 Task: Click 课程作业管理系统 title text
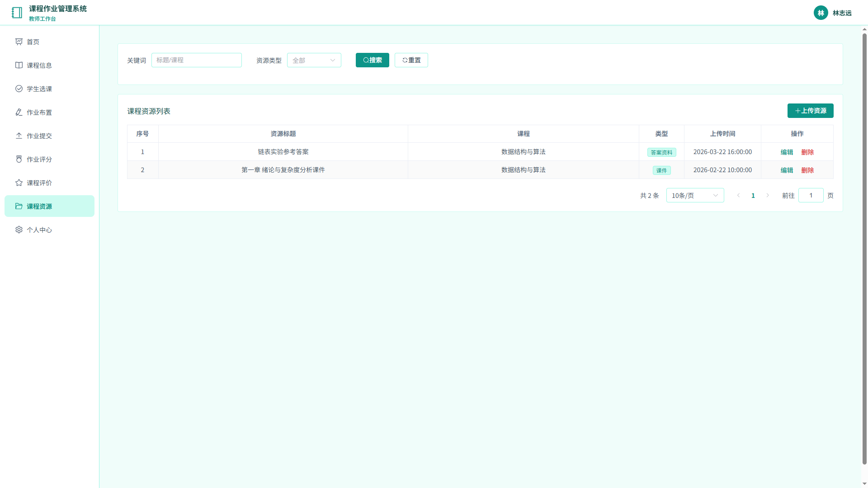coord(58,9)
